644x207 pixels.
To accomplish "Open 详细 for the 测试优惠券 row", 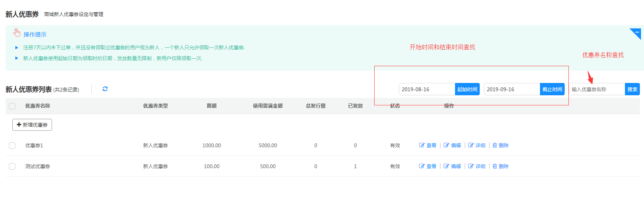I will (477, 166).
